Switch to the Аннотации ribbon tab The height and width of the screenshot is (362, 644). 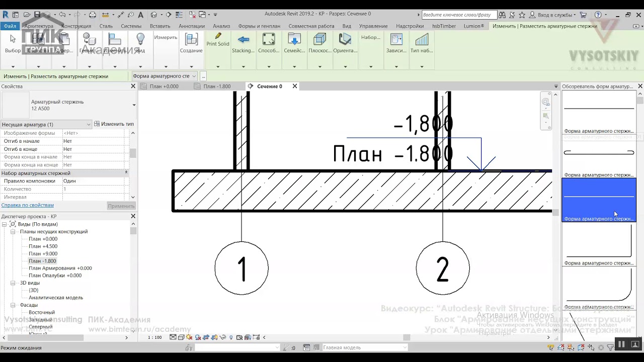tap(192, 26)
